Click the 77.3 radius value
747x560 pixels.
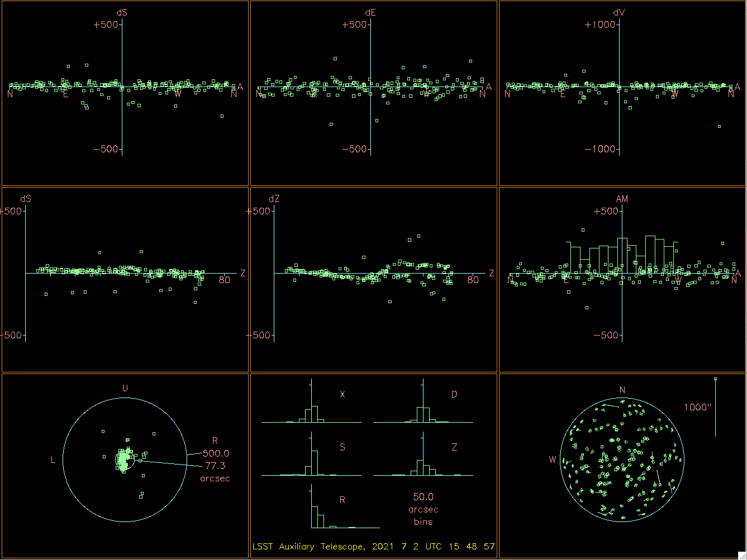(216, 466)
